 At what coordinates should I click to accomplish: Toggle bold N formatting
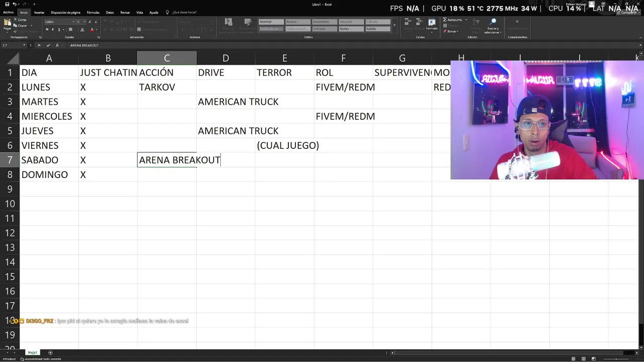47,30
